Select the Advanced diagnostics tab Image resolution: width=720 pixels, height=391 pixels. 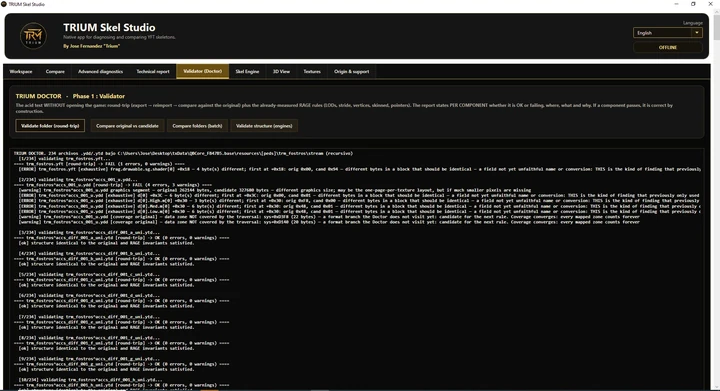pyautogui.click(x=100, y=72)
